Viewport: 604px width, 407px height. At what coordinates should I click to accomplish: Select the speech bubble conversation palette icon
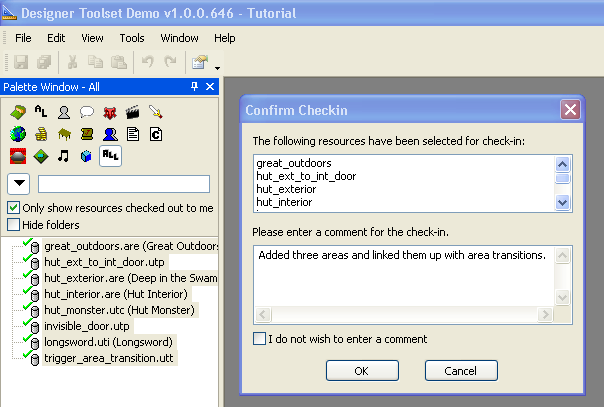pos(87,112)
